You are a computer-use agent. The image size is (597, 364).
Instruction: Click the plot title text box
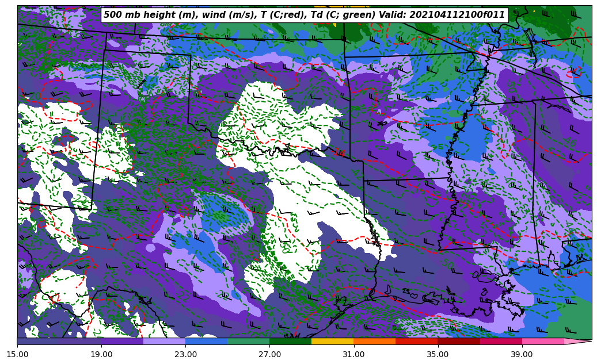tap(304, 15)
